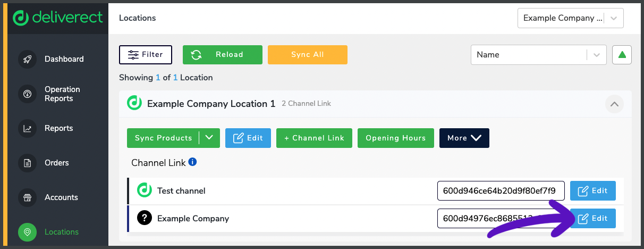Viewport: 644px width, 249px height.
Task: Add a new Channel Link
Action: tap(314, 138)
